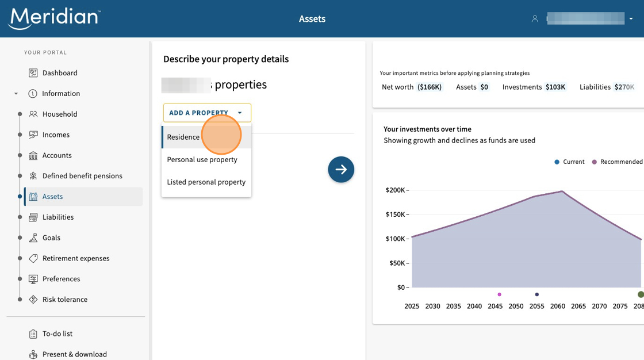Click the Risk tolerance diamond icon
This screenshot has width=644, height=360.
click(33, 299)
